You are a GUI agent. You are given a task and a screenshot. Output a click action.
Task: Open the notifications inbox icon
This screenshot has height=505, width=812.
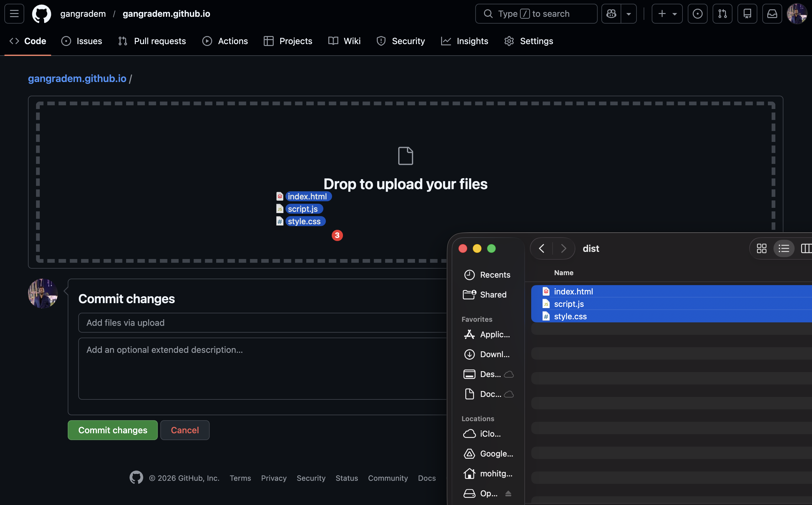[x=772, y=13]
